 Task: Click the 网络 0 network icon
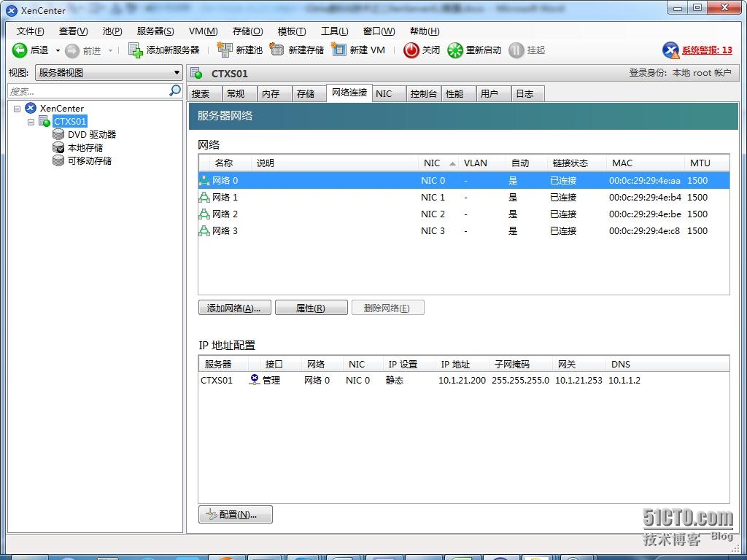pyautogui.click(x=204, y=181)
